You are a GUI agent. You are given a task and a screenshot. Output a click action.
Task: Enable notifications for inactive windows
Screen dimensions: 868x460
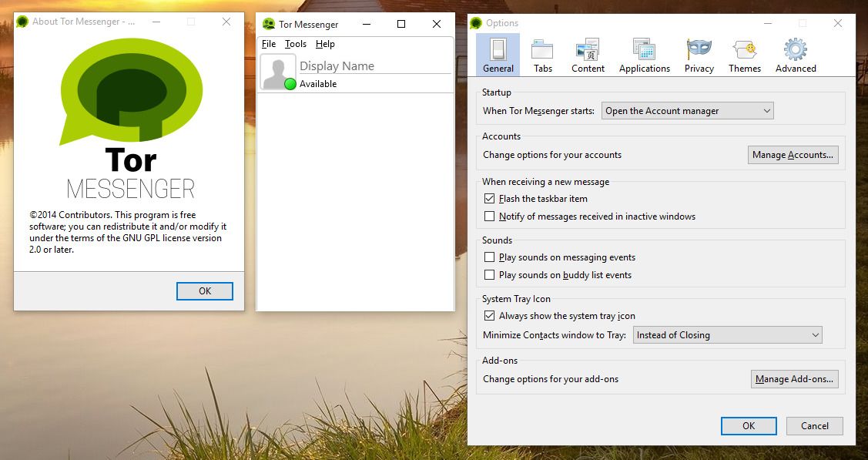click(489, 216)
